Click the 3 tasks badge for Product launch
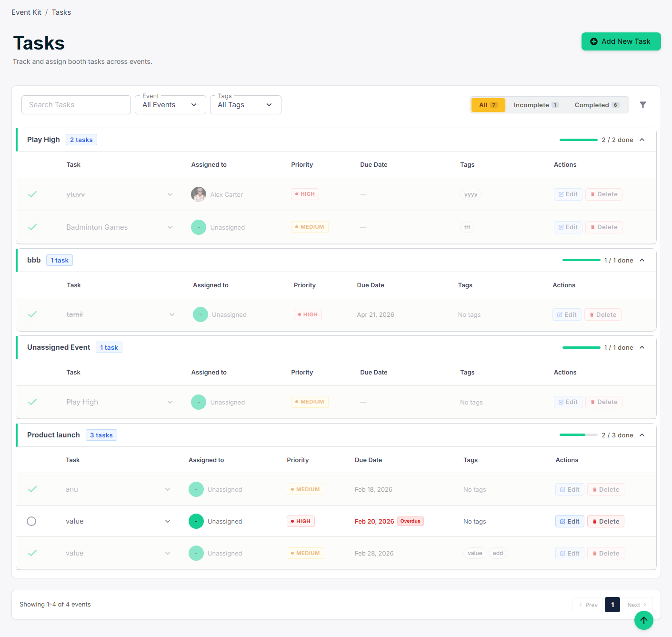This screenshot has width=672, height=637. (101, 435)
